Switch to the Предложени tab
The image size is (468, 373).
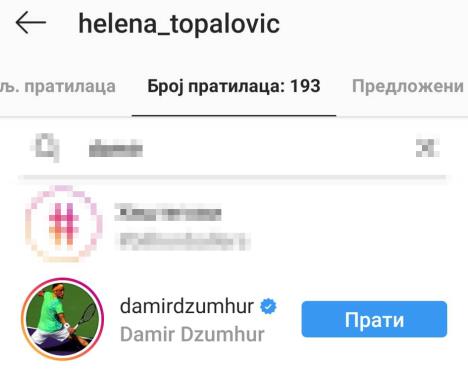408,86
